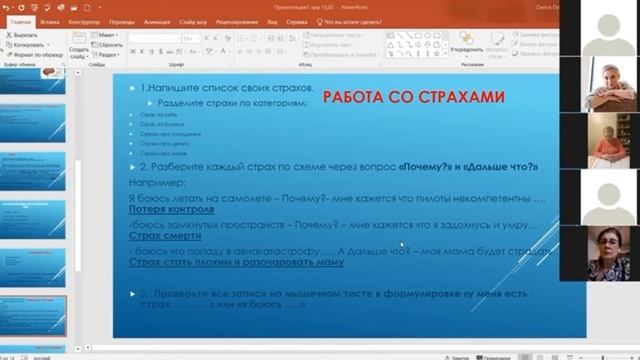Click Эффекты фигуры shape effects
Image resolution: width=640 pixels, height=360 pixels.
(x=536, y=53)
